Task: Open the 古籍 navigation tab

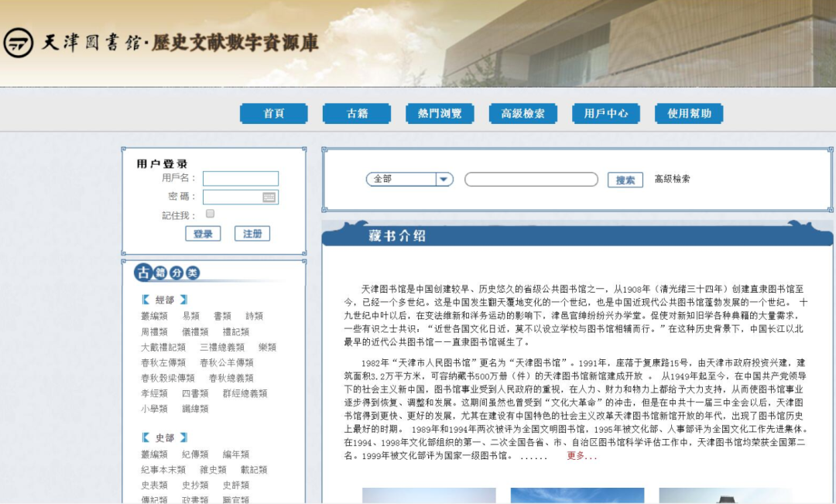Action: tap(357, 114)
